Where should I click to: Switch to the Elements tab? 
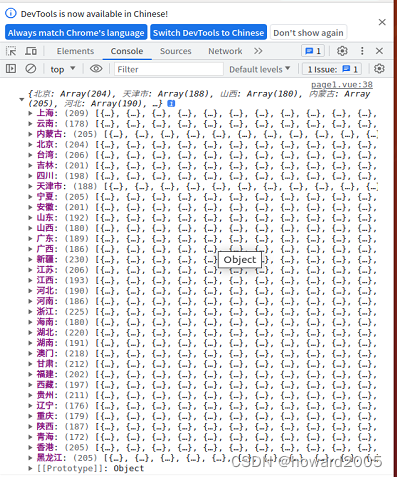tap(75, 51)
